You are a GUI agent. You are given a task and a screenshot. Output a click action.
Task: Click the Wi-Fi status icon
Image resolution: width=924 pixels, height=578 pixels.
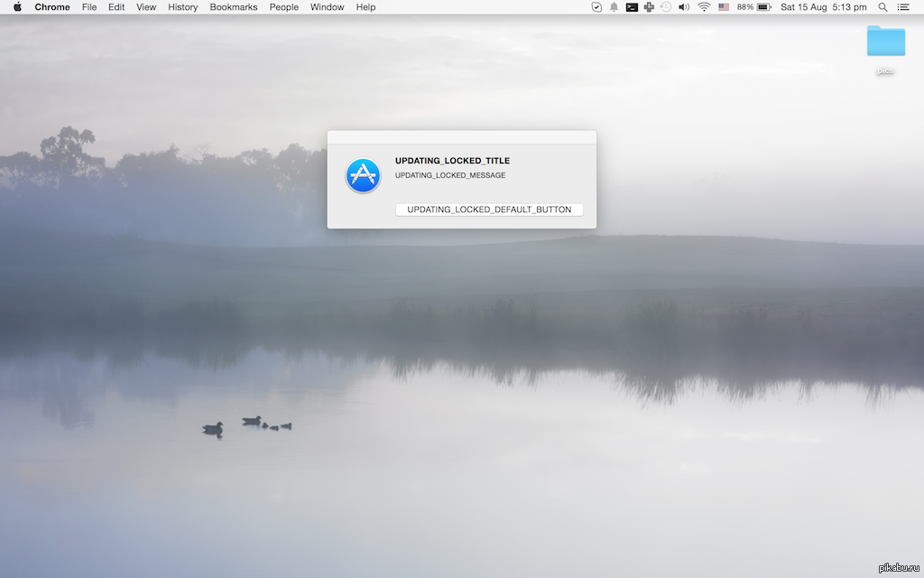click(x=704, y=7)
